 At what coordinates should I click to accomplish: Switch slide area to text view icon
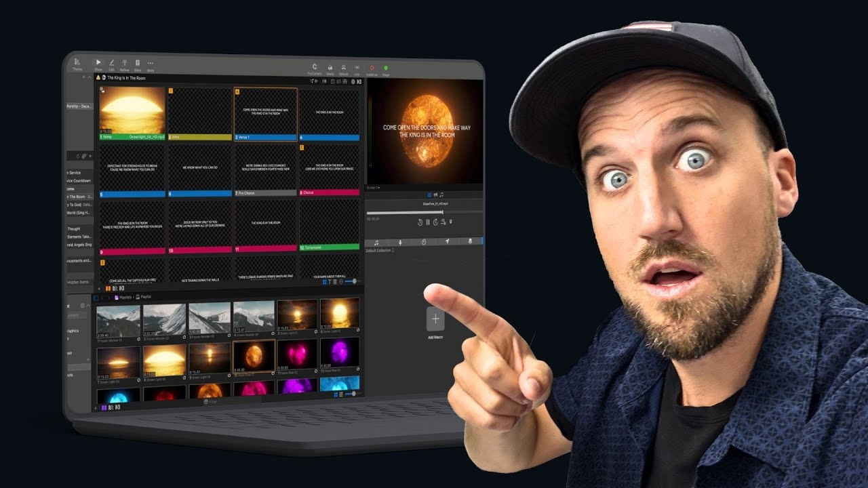tap(330, 281)
